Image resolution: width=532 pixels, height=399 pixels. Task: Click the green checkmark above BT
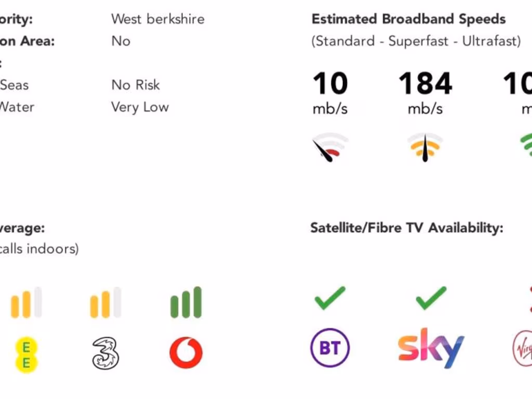pyautogui.click(x=330, y=298)
